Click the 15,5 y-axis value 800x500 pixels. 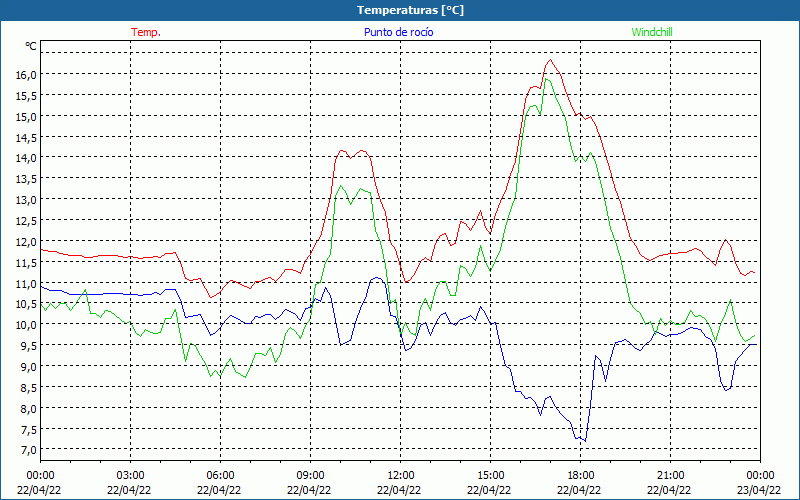point(27,95)
